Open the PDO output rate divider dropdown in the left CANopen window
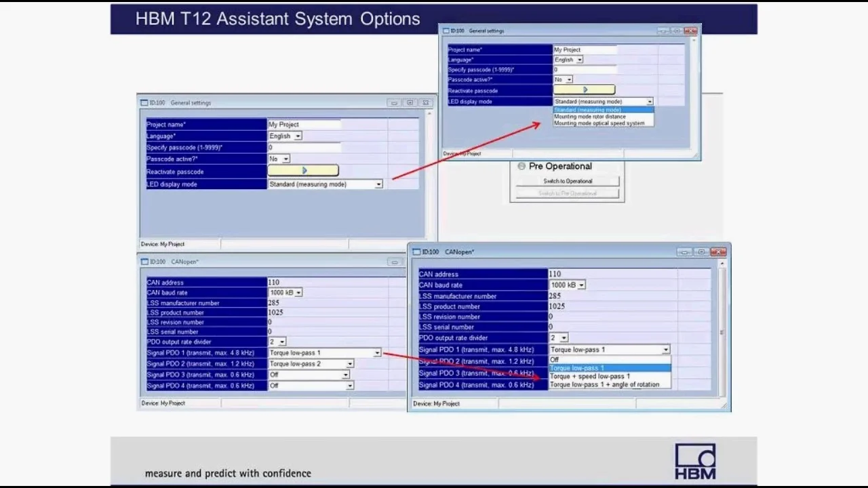The height and width of the screenshot is (488, 868). coord(281,342)
